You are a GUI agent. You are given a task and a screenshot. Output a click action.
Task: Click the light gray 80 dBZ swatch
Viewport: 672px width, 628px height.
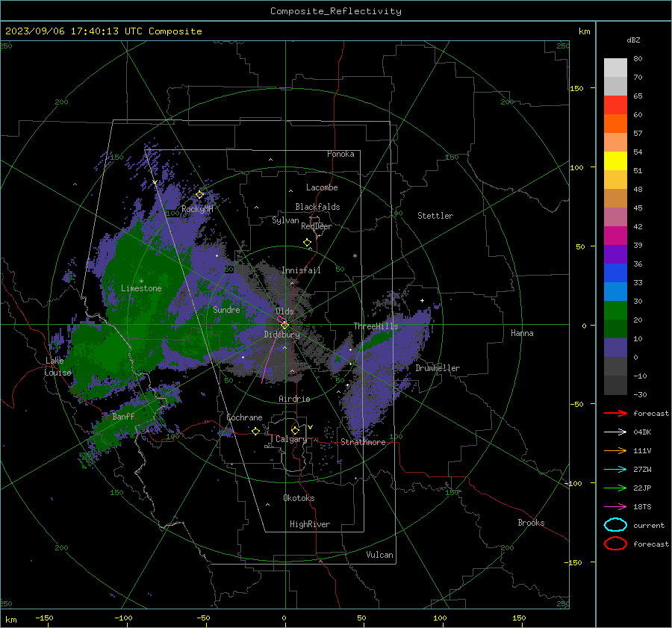pyautogui.click(x=615, y=67)
